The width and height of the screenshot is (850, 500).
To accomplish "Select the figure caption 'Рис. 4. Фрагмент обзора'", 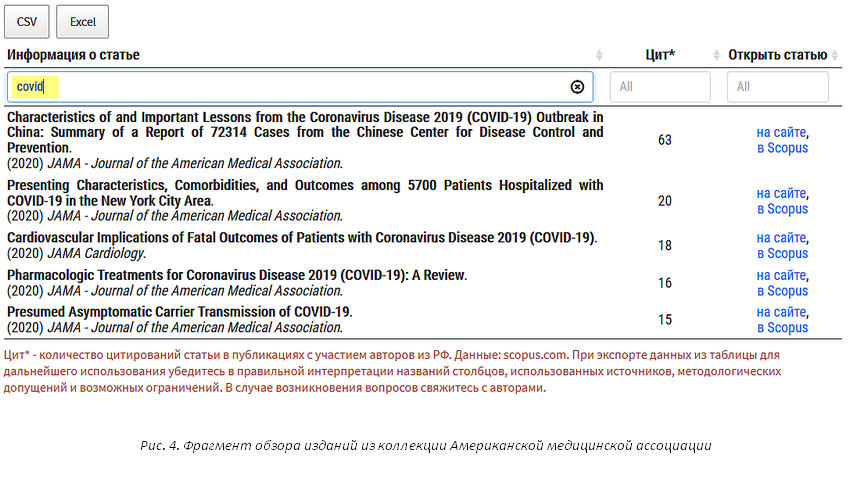I will pyautogui.click(x=426, y=446).
